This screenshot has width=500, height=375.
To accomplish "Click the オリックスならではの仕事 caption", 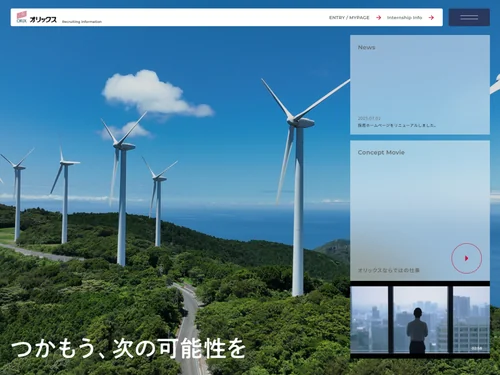I will [389, 270].
